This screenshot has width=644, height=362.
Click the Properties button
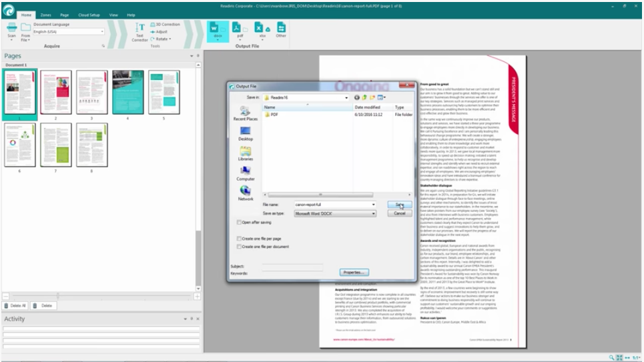pyautogui.click(x=354, y=272)
